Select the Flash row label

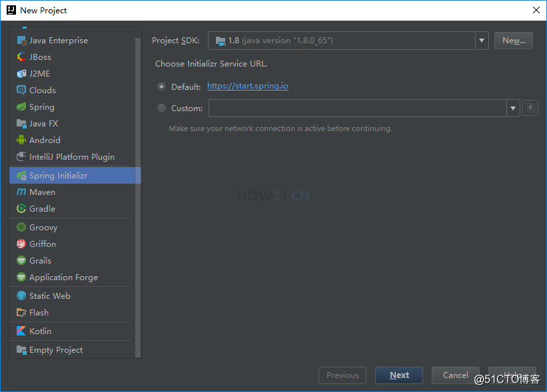(39, 313)
